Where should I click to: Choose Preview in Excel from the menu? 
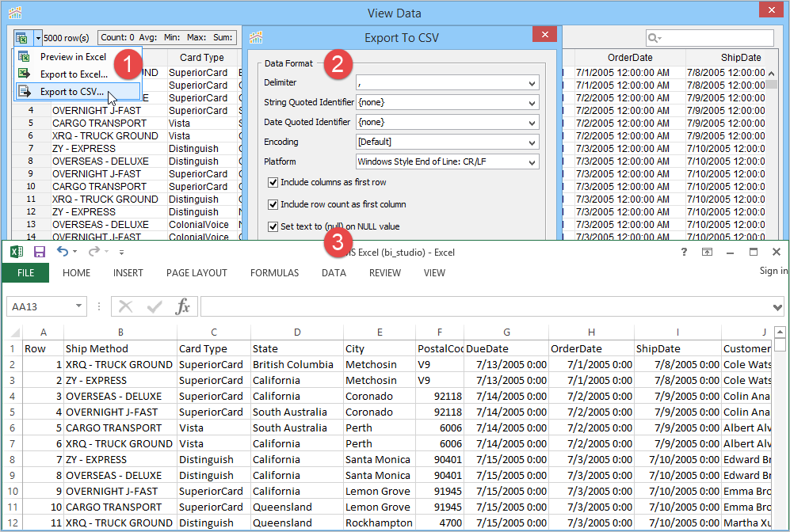click(73, 57)
